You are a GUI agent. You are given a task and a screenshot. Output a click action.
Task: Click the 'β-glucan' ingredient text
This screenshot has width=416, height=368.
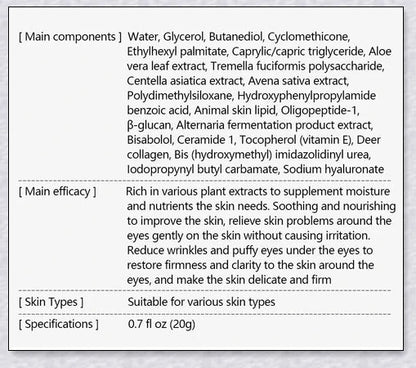149,125
